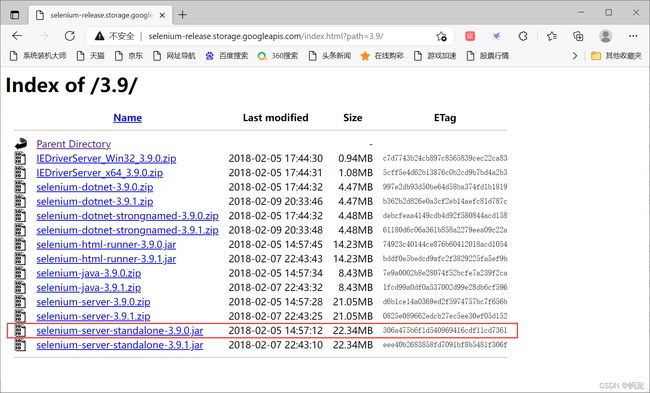Download selenium-html-runner-3.9.0.jar
The height and width of the screenshot is (393, 650).
106,245
